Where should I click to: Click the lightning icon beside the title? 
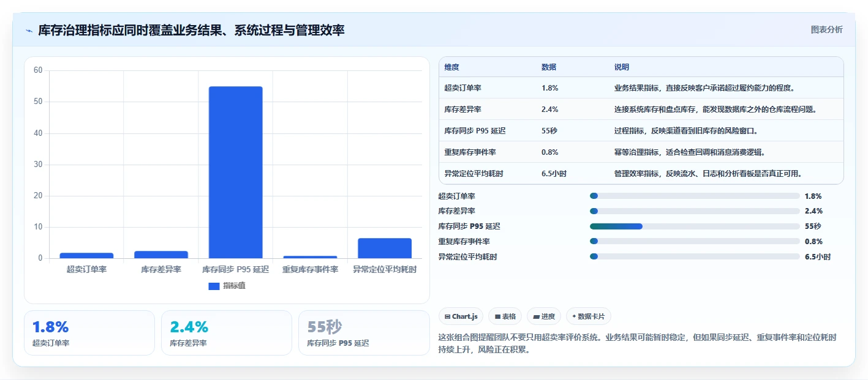29,30
